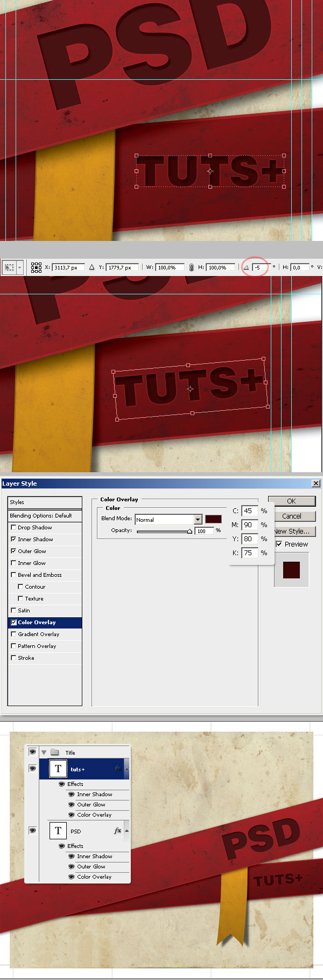Uncheck the Color Overlay checkbox
Viewport: 323px width, 980px height.
[x=13, y=622]
